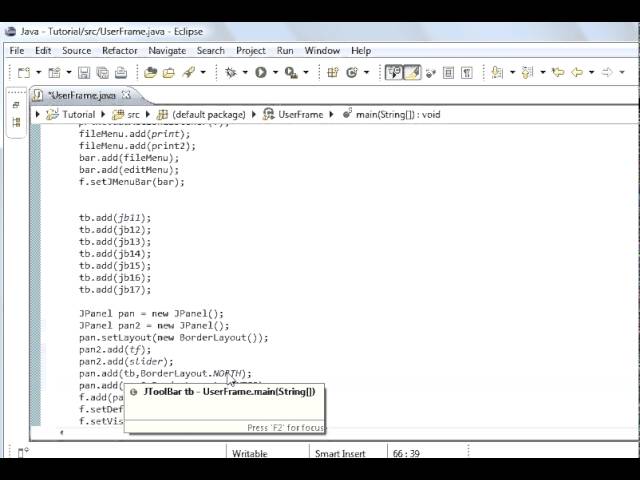Screen dimensions: 640x480
Task: Open dropdown arrow next to Search flashlight
Action: click(203, 73)
